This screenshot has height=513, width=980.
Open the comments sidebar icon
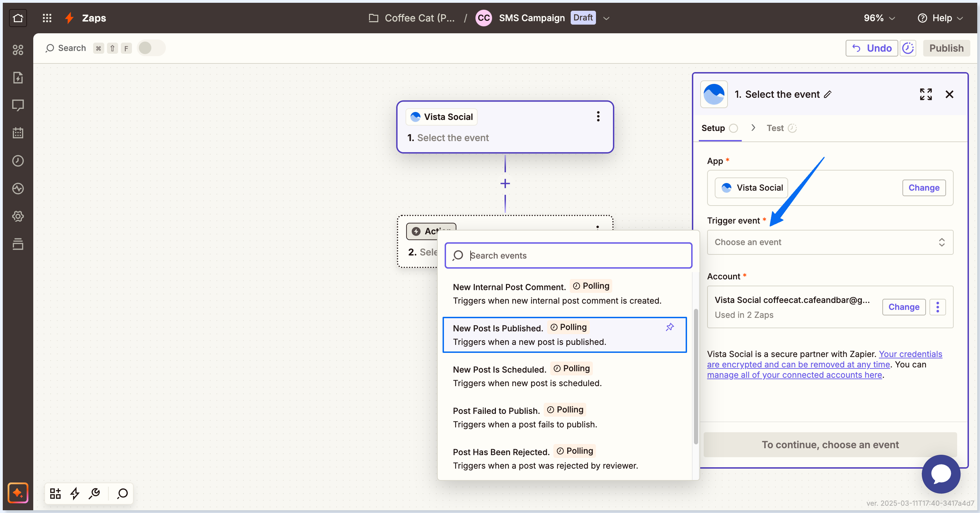[18, 105]
